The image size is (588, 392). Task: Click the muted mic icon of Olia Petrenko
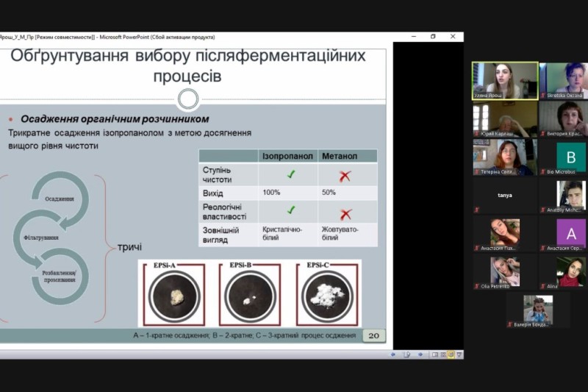(476, 286)
